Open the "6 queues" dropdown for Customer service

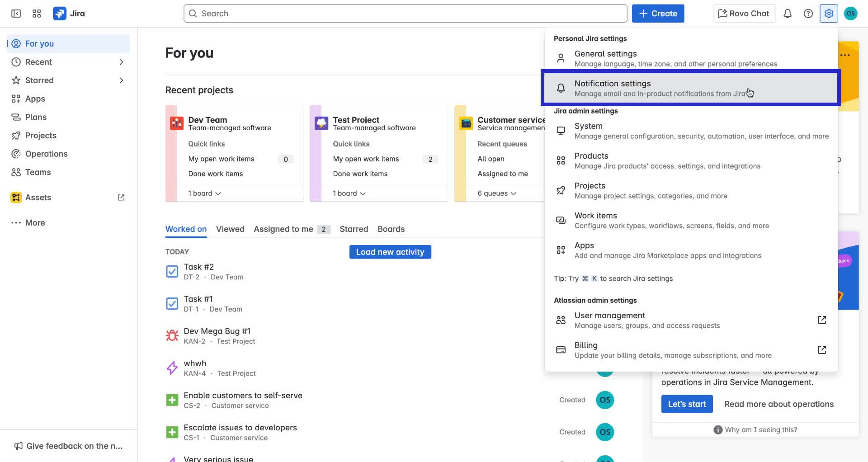click(496, 193)
